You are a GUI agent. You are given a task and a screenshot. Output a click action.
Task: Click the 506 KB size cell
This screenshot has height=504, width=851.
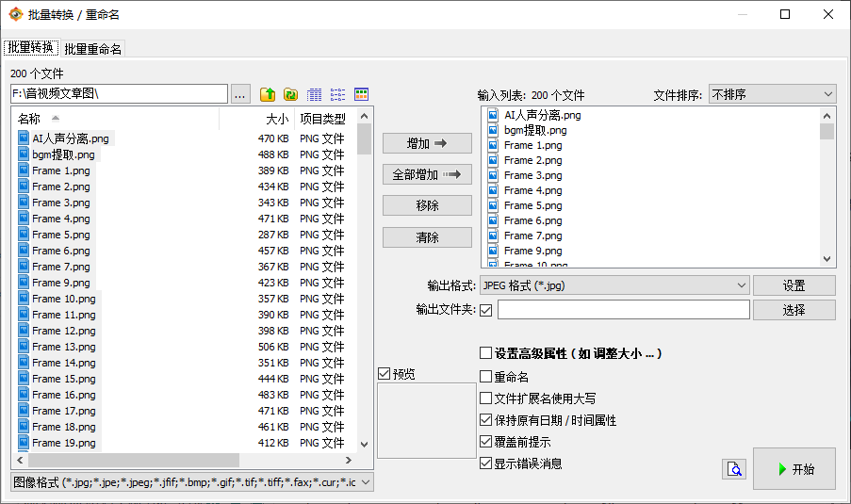[273, 347]
